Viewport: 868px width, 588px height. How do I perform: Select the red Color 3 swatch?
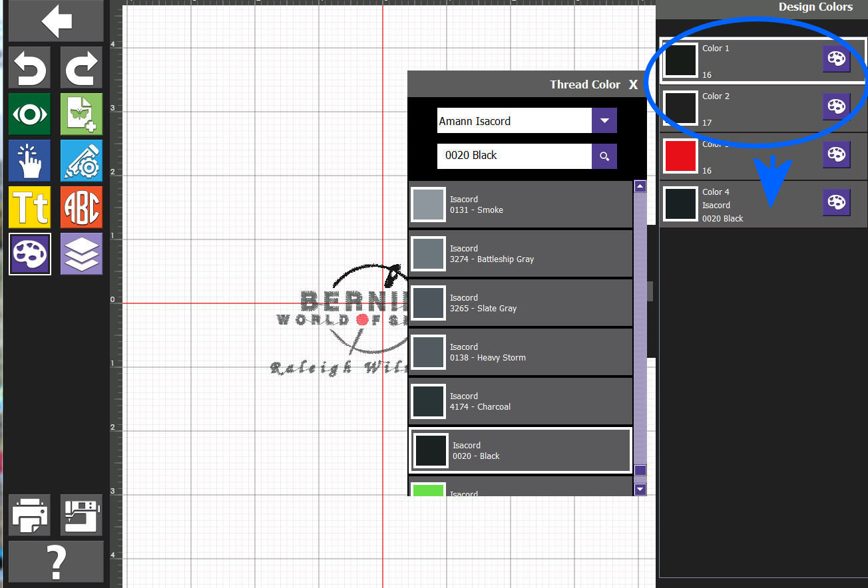pos(680,156)
